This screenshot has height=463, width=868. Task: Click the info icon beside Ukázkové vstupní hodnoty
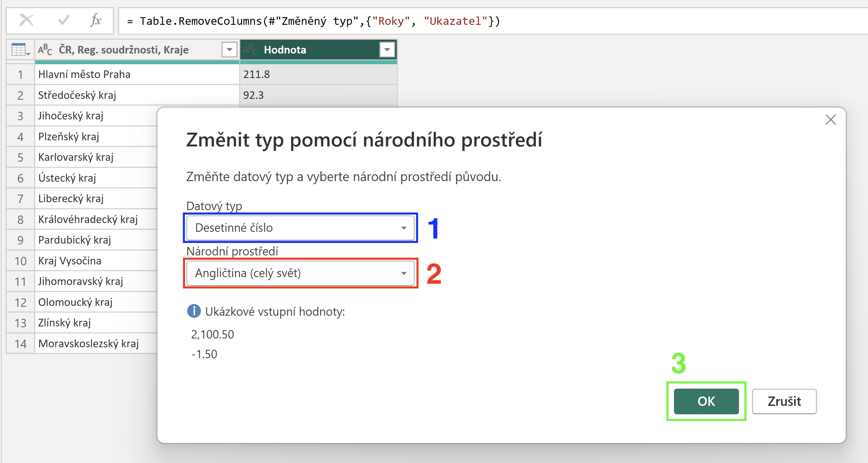tap(194, 311)
